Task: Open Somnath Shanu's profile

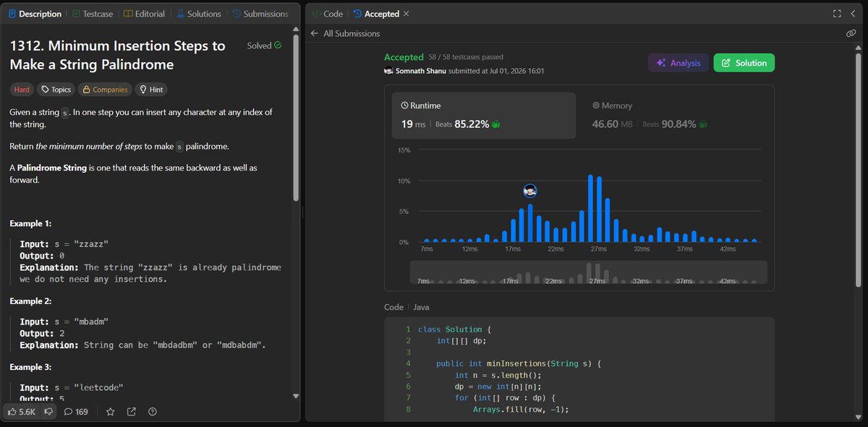Action: [x=420, y=71]
